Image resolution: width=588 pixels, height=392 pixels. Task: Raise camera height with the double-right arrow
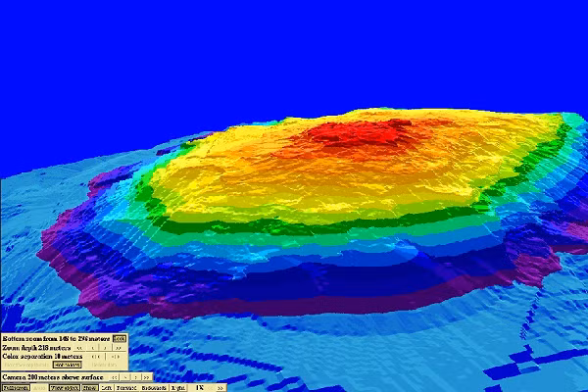click(147, 376)
